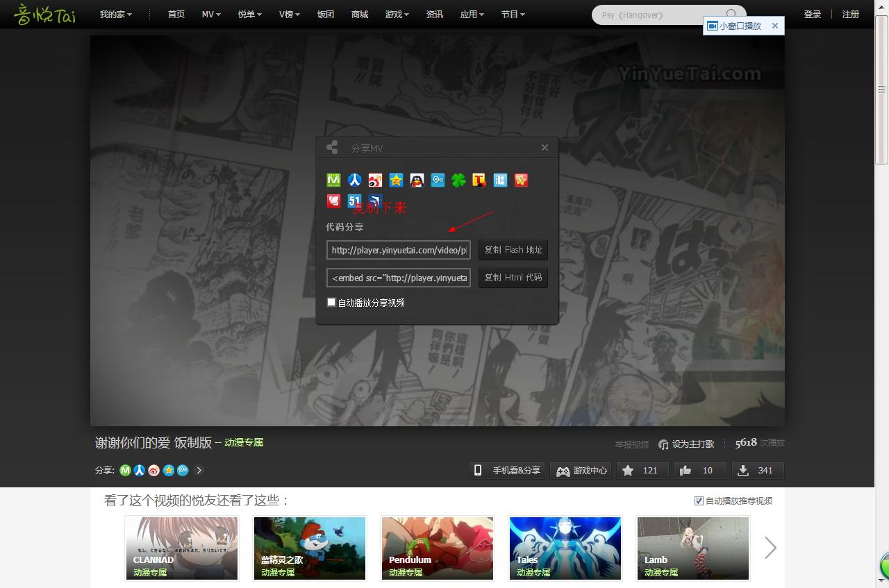889x588 pixels.
Task: Open the 悦单 dropdown menu
Action: (250, 14)
